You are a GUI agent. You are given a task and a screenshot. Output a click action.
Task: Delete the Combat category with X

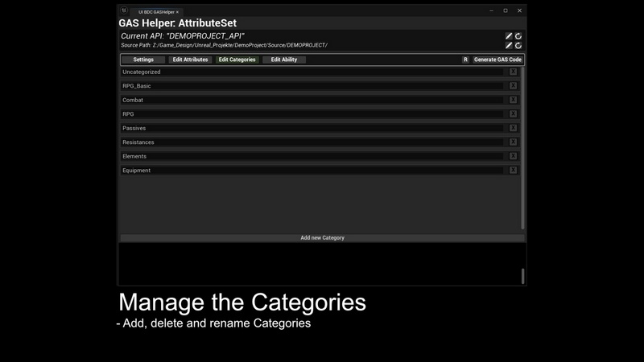(513, 100)
